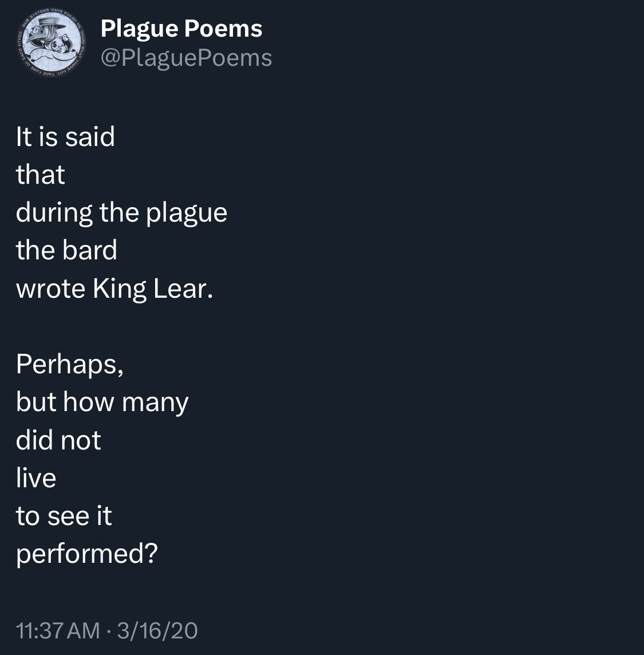Click the words "King Lear."
644x655 pixels.
point(152,289)
